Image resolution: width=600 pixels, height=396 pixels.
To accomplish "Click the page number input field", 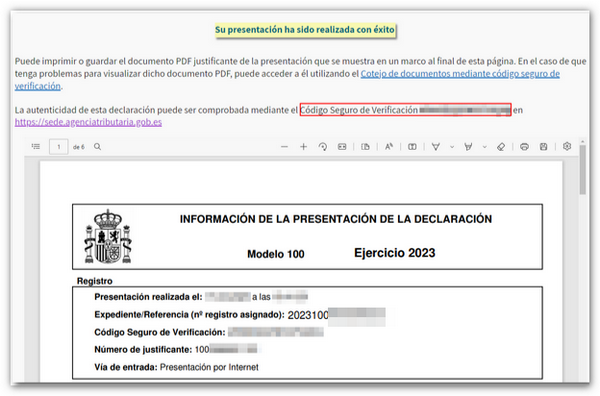I will coord(59,147).
